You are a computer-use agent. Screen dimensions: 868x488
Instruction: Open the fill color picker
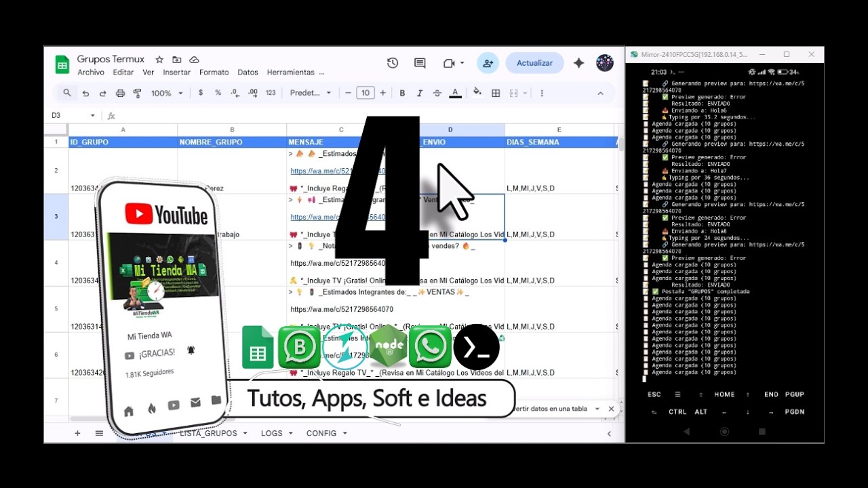click(x=477, y=93)
